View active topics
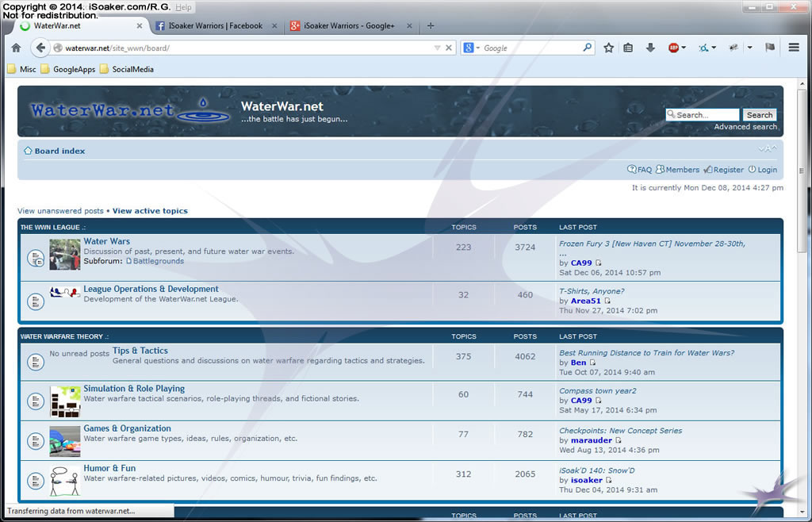Screen dimensions: 812x522 click(x=150, y=211)
